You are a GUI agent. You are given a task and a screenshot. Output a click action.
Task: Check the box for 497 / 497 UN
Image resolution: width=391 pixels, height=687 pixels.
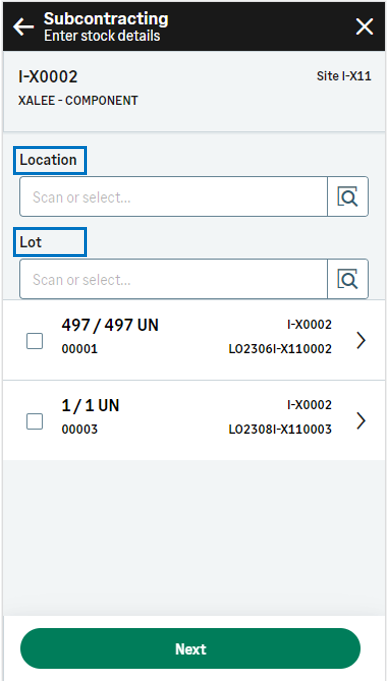(x=35, y=341)
